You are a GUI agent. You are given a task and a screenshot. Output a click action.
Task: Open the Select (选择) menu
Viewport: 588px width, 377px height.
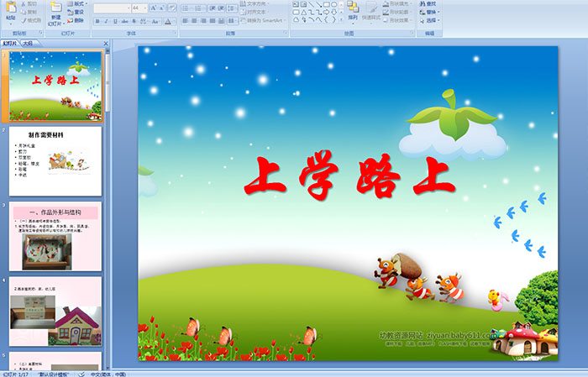[430, 20]
